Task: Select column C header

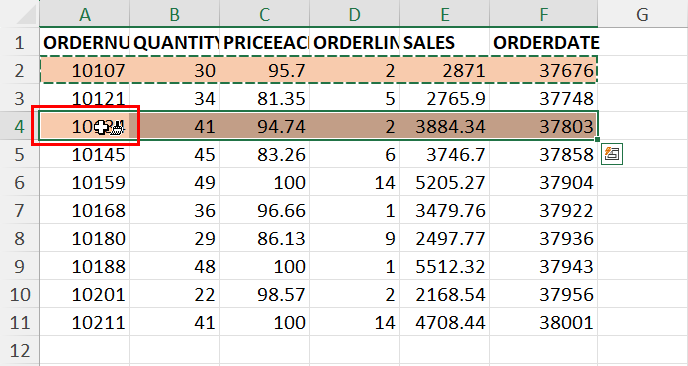Action: (265, 14)
